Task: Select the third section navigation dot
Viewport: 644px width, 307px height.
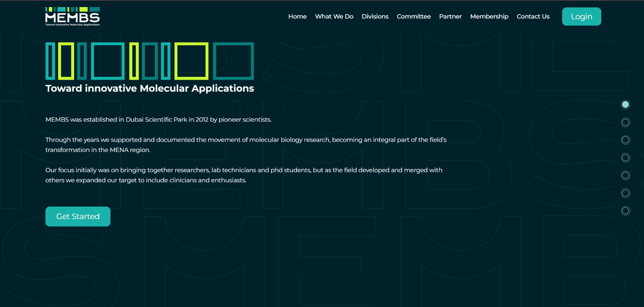Action: coord(625,140)
